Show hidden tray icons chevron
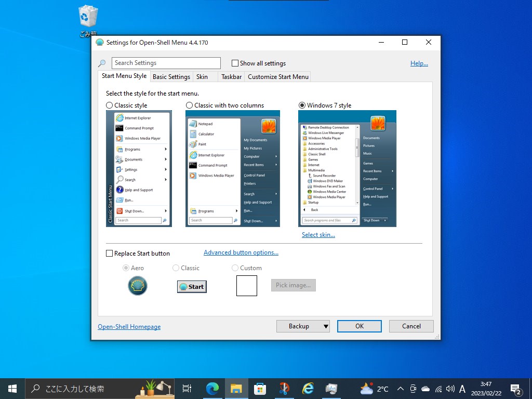The height and width of the screenshot is (399, 532). click(401, 389)
